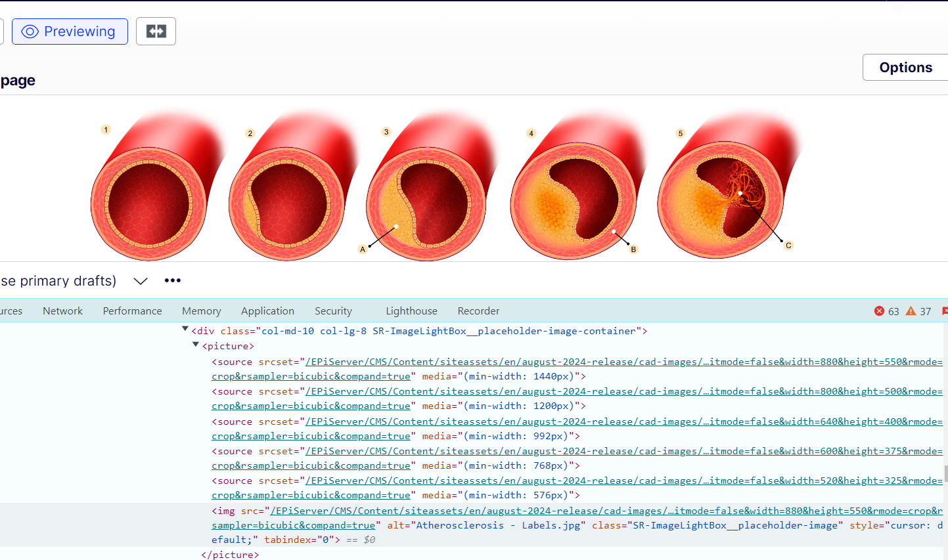Open the three-dots more menu
948x560 pixels.
pyautogui.click(x=172, y=281)
